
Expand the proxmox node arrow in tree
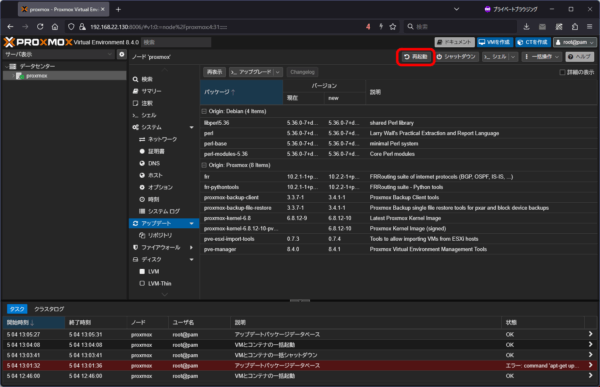pos(13,76)
